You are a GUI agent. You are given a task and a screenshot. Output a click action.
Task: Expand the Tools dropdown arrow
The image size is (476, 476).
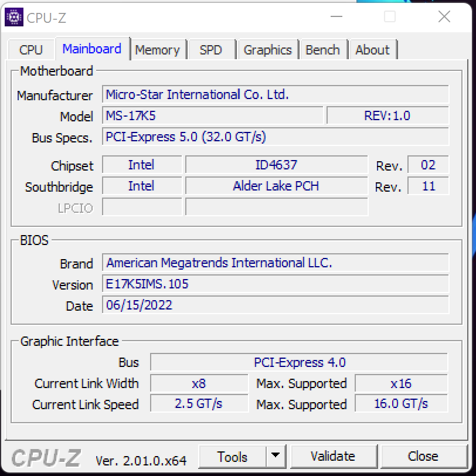coord(275,456)
